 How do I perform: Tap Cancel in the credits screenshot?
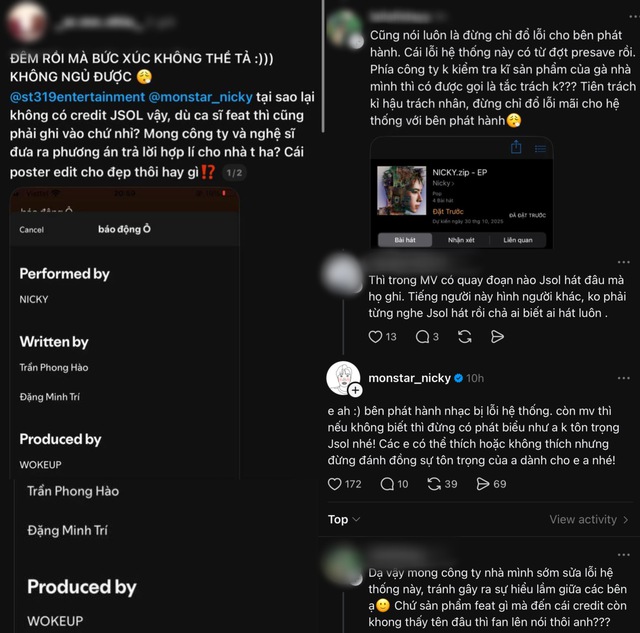(32, 229)
